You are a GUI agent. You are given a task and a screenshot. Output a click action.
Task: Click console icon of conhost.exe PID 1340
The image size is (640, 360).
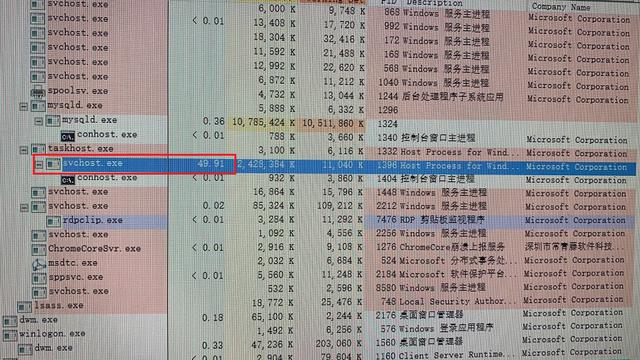tap(68, 135)
